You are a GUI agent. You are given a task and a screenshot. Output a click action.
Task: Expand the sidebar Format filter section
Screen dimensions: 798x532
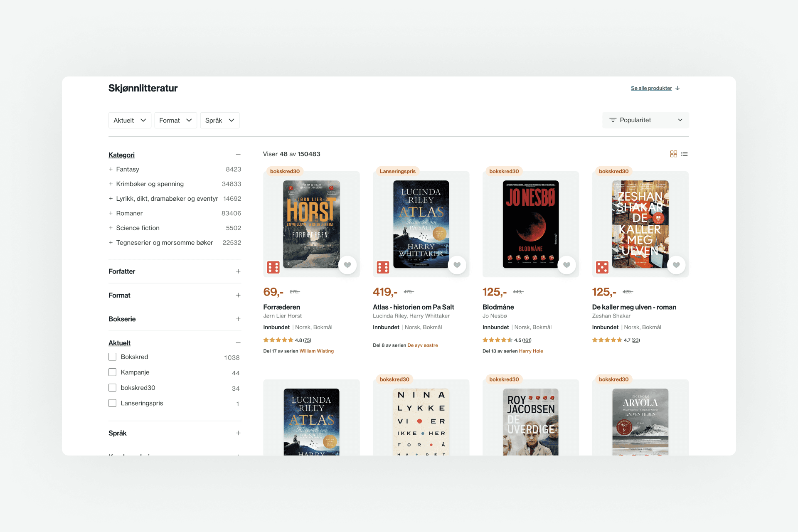(238, 295)
